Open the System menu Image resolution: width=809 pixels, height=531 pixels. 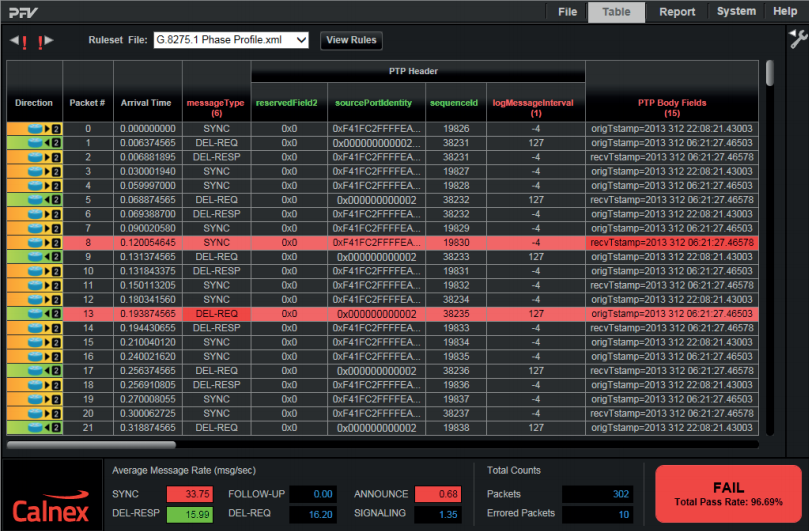click(736, 12)
